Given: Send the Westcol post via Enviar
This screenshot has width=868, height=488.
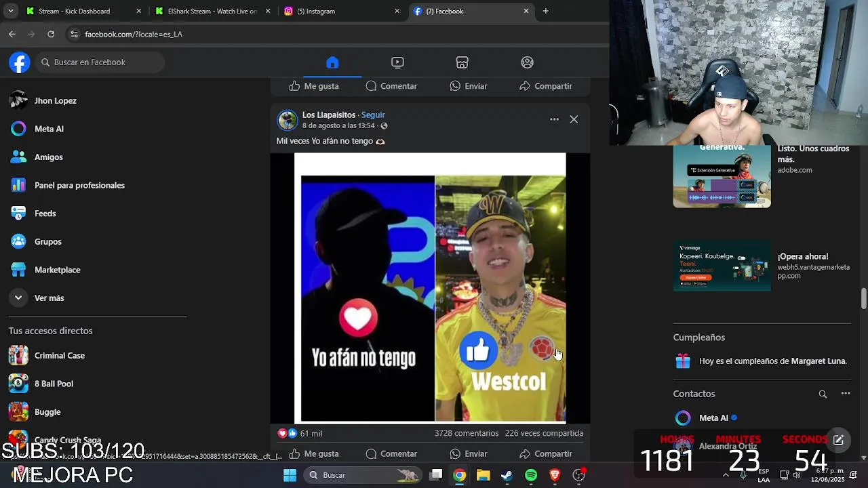Looking at the screenshot, I should point(469,453).
